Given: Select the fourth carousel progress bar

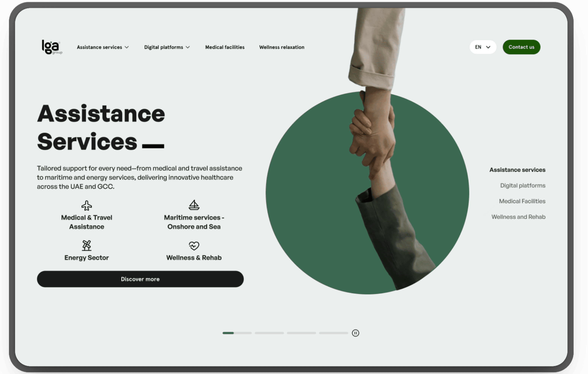Looking at the screenshot, I should click(333, 333).
